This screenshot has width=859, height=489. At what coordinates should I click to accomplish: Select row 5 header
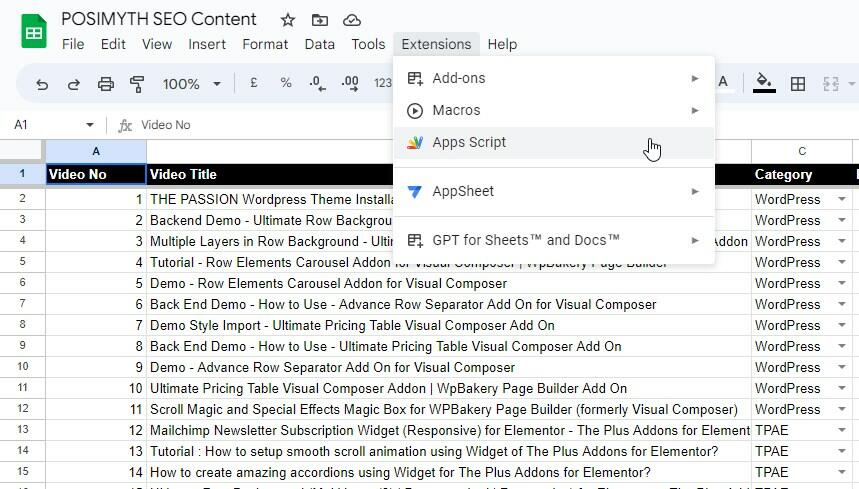22,262
